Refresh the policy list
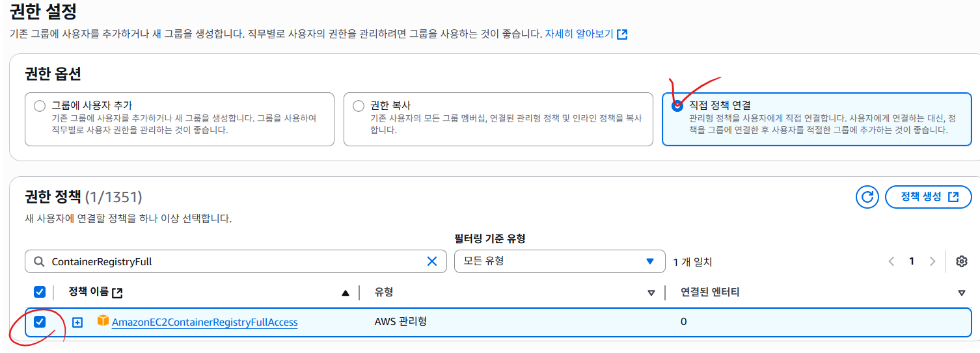The height and width of the screenshot is (353, 980). click(x=867, y=197)
